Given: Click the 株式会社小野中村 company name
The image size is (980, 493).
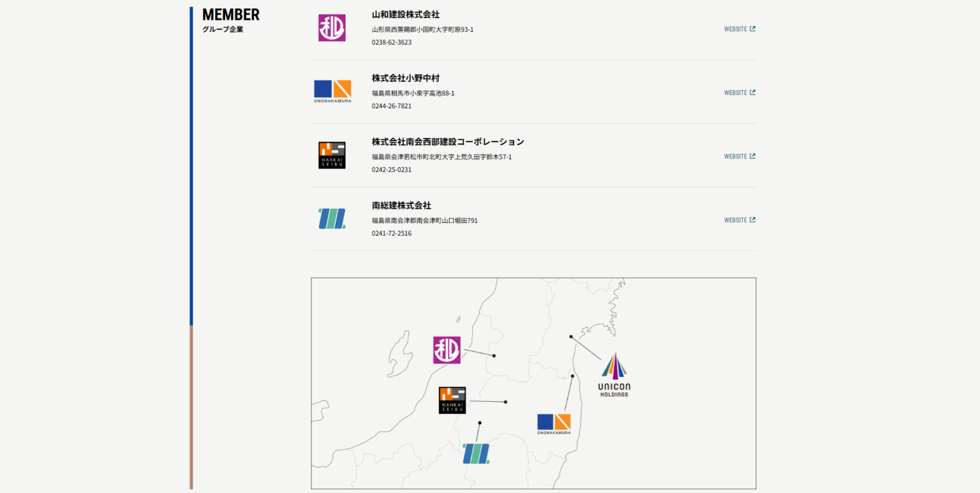Looking at the screenshot, I should (x=406, y=79).
